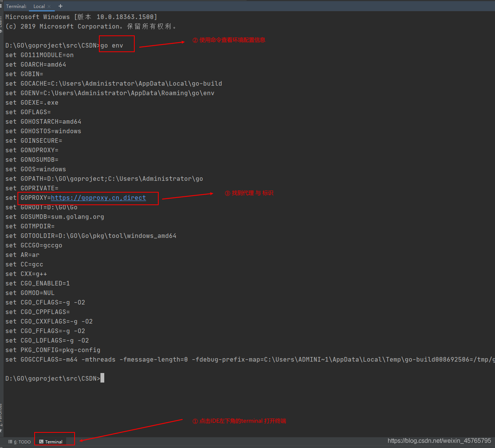Viewport: 495px width, 448px height.
Task: Click the line 'set GOARCH=amd64'
Action: [x=36, y=64]
